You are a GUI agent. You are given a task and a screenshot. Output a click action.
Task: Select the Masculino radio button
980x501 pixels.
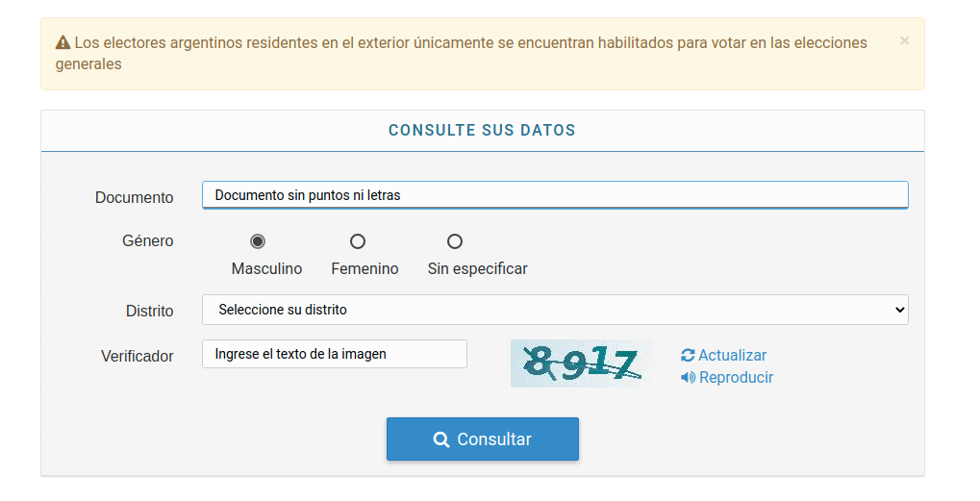pos(258,241)
